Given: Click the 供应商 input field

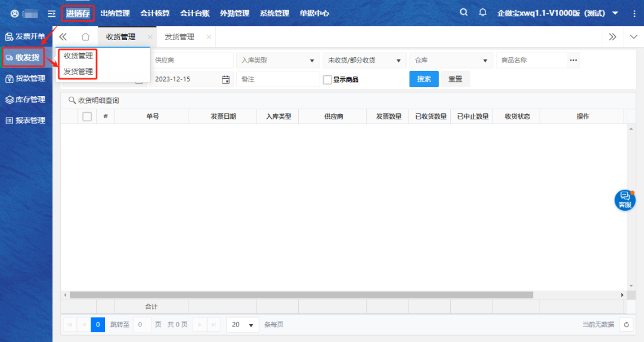Looking at the screenshot, I should (x=191, y=60).
